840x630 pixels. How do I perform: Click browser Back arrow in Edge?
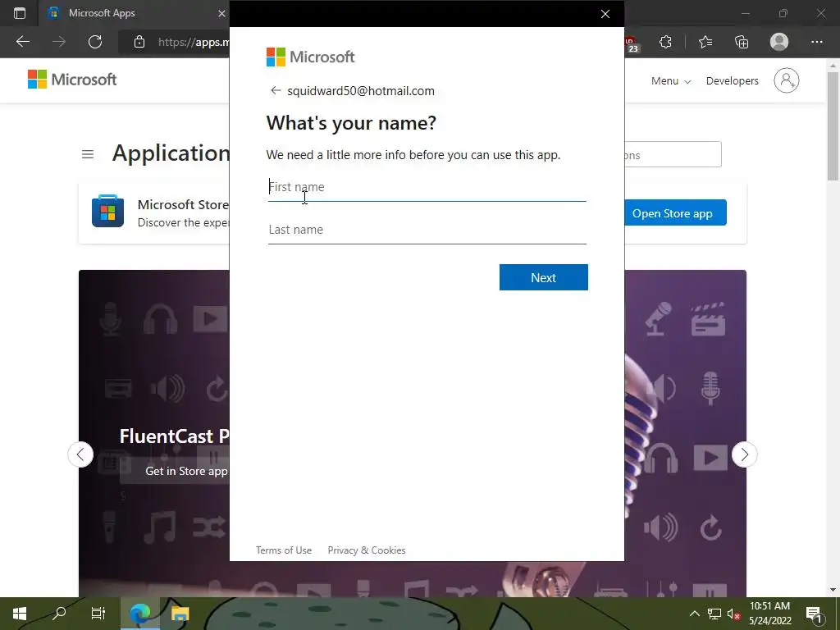(22, 42)
